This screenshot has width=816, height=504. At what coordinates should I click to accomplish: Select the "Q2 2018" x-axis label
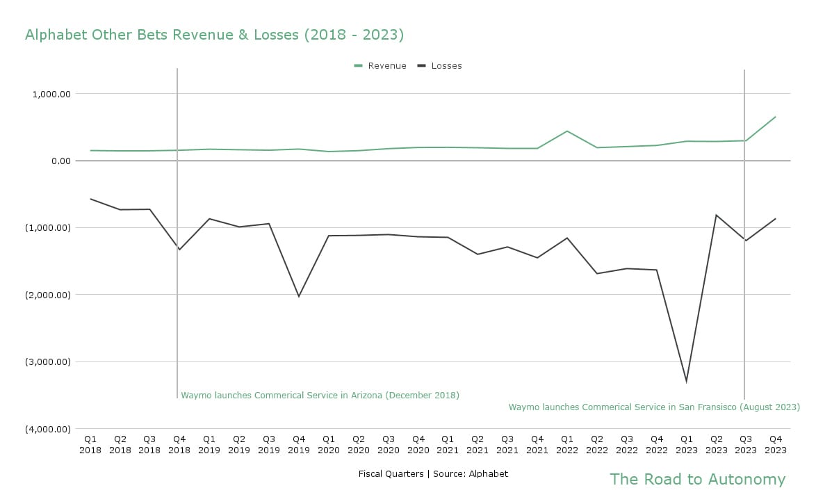point(120,445)
